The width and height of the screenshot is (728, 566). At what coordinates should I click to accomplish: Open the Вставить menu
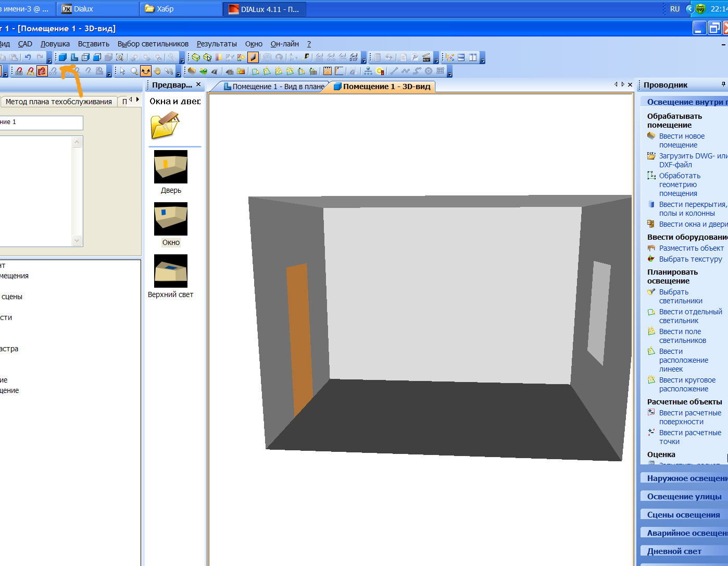click(94, 44)
